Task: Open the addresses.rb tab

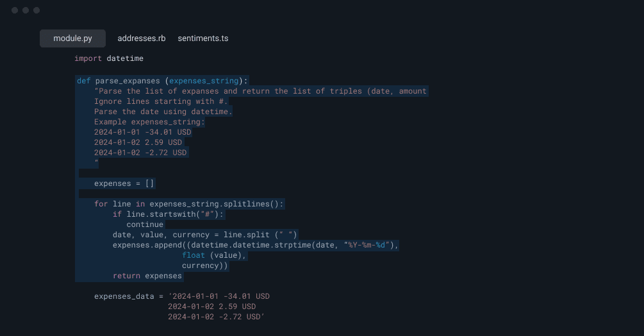Action: point(142,38)
